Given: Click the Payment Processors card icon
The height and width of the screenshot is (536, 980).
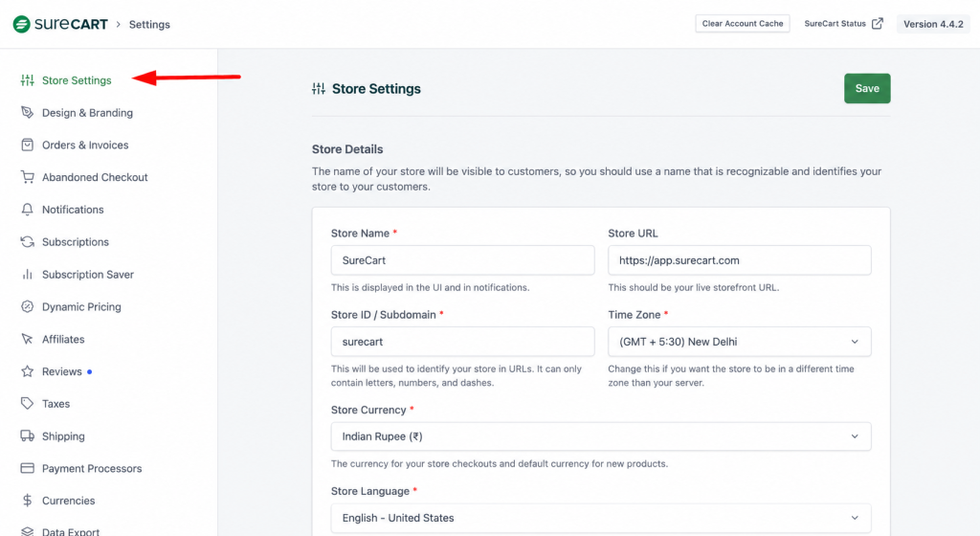Looking at the screenshot, I should click(27, 469).
